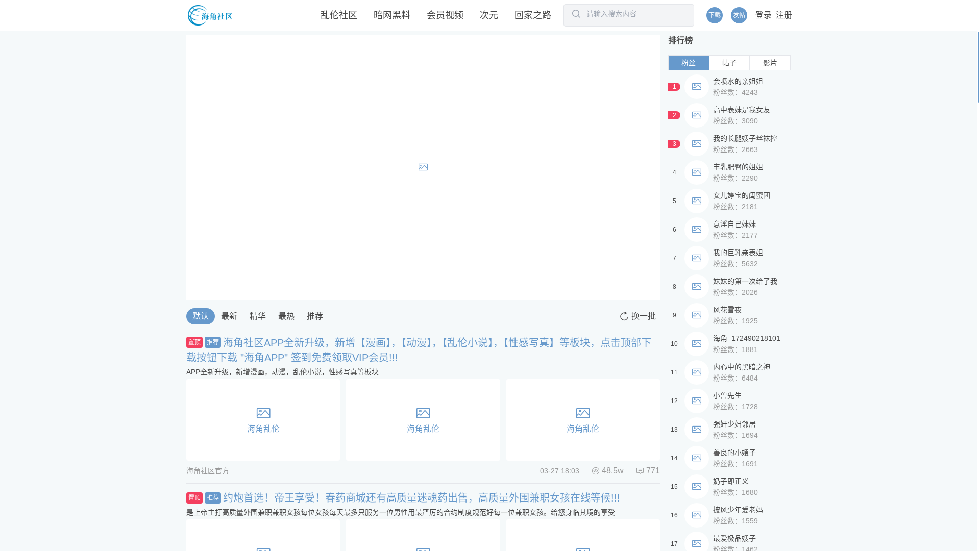Screen dimensions: 980x551
Task: Click the 注册 register link
Action: (784, 15)
